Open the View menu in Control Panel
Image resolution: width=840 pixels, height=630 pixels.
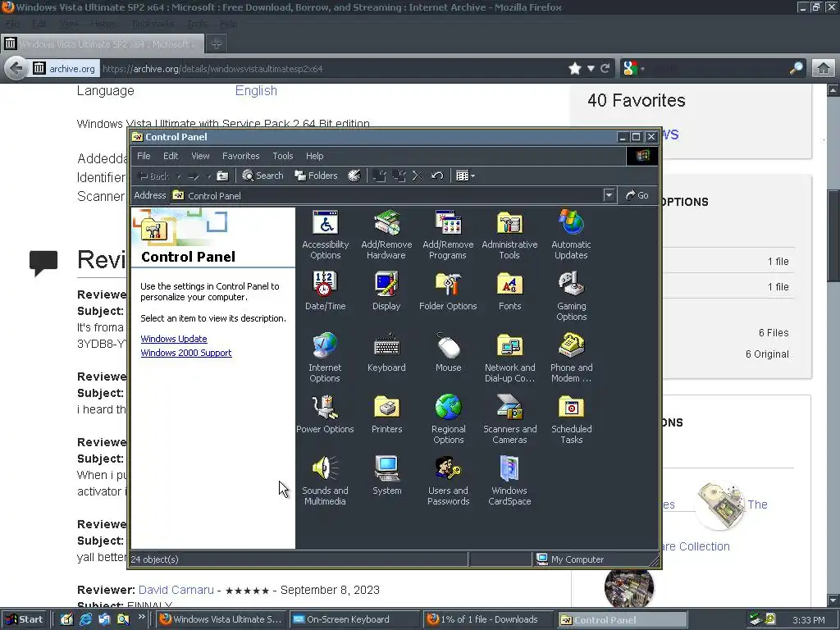click(200, 156)
